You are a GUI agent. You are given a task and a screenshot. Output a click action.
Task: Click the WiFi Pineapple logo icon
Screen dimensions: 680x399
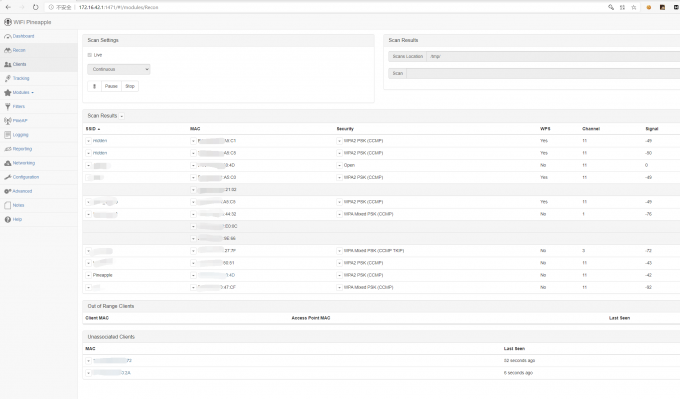pyautogui.click(x=7, y=22)
